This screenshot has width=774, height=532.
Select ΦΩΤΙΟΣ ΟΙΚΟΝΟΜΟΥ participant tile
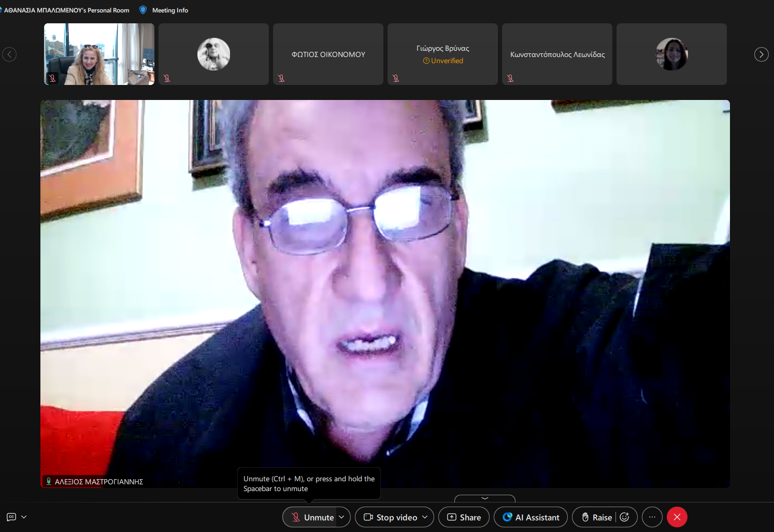pos(328,54)
